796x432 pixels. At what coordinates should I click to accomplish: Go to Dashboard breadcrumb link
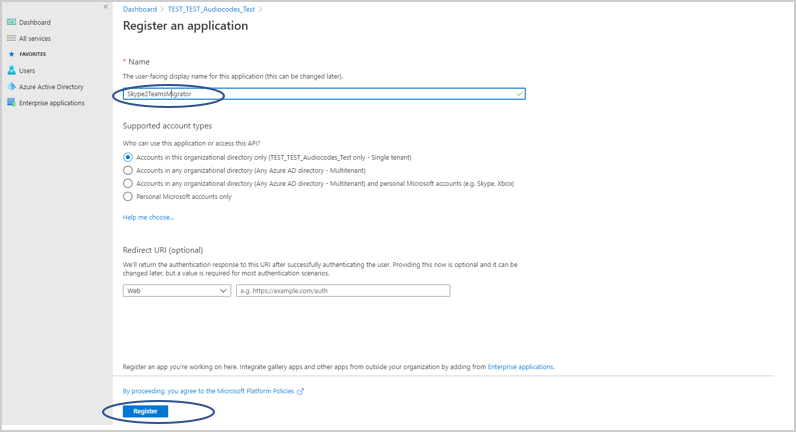(140, 9)
